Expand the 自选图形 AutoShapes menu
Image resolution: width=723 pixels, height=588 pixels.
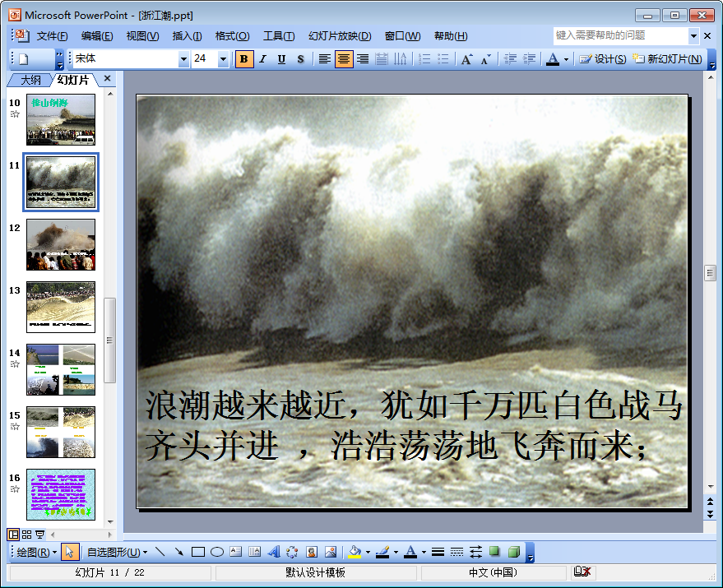click(x=118, y=552)
